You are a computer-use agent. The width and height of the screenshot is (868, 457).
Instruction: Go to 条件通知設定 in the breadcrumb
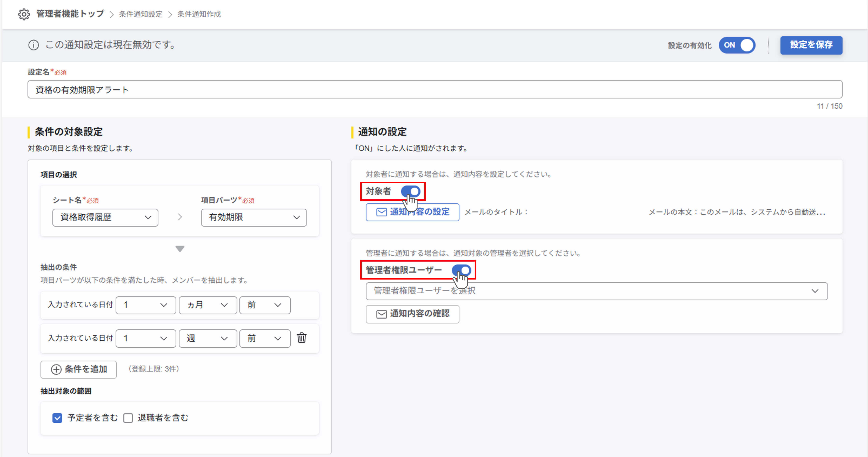tap(140, 14)
